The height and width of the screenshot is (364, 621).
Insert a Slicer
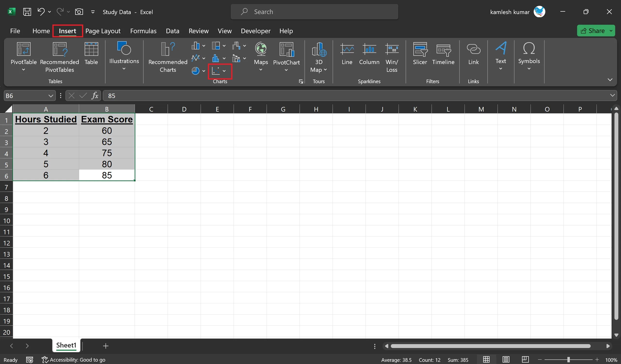click(x=420, y=54)
